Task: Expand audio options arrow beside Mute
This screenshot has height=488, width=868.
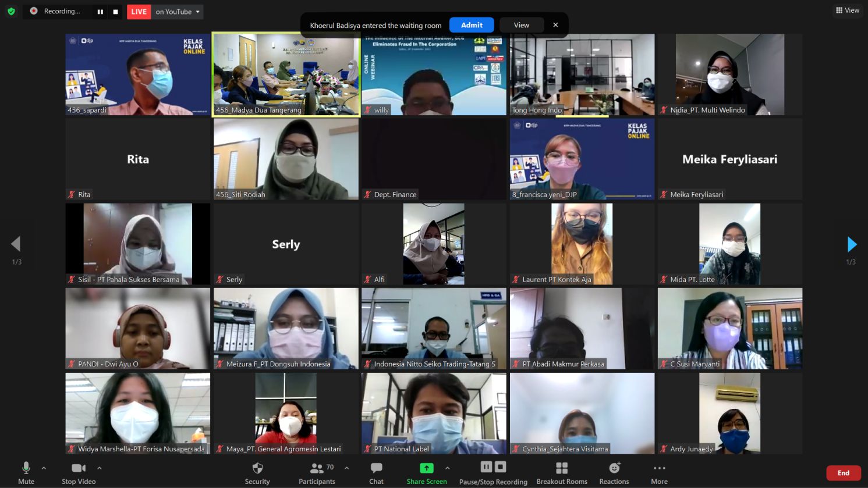Action: pyautogui.click(x=44, y=468)
